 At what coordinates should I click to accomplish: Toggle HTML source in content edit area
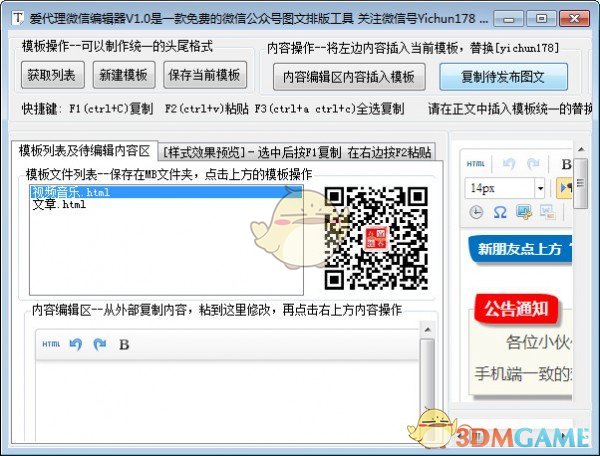click(51, 344)
